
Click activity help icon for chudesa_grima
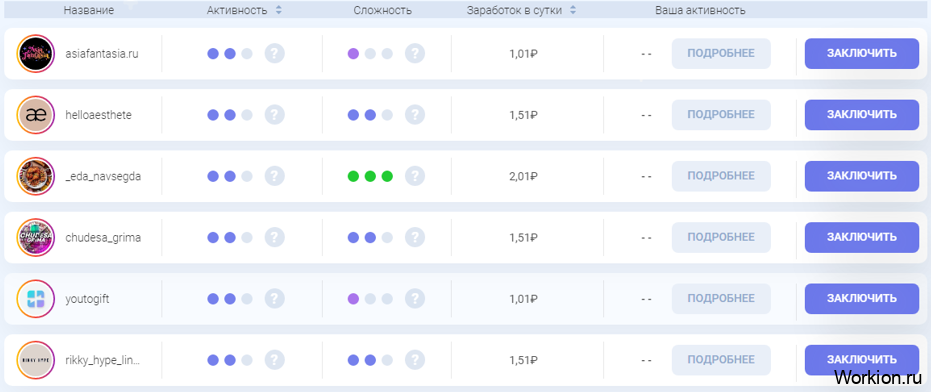tap(274, 238)
